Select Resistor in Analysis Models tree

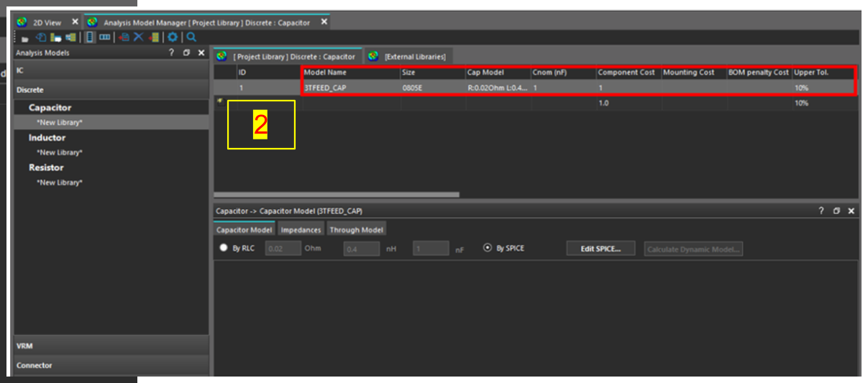pyautogui.click(x=46, y=167)
